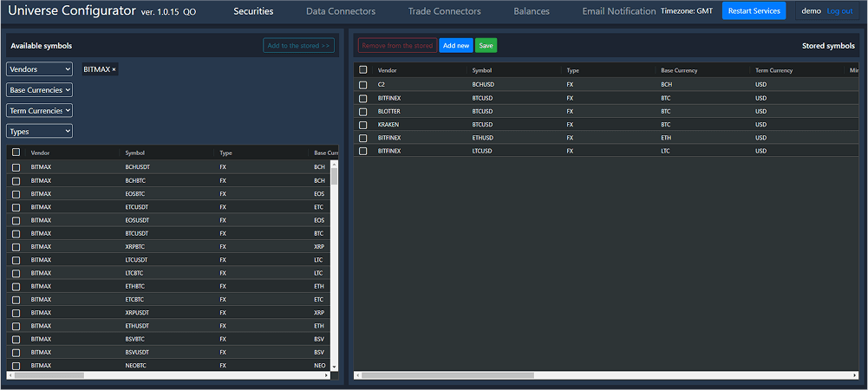
Task: Expand the Base Currencies dropdown
Action: click(x=39, y=90)
